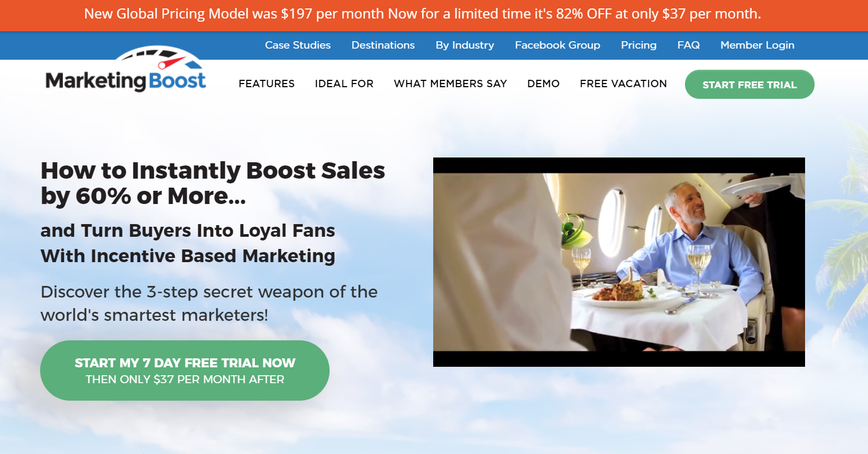Image resolution: width=868 pixels, height=454 pixels.
Task: Click START MY 7 DAY FREE TRIAL NOW
Action: click(185, 370)
